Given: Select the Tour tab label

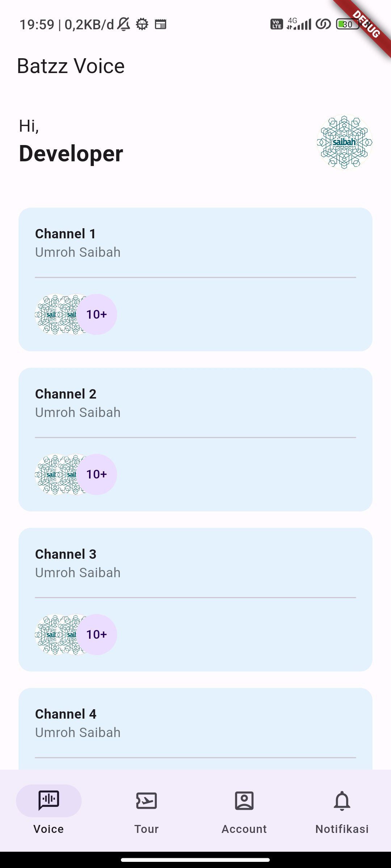Looking at the screenshot, I should 146,829.
